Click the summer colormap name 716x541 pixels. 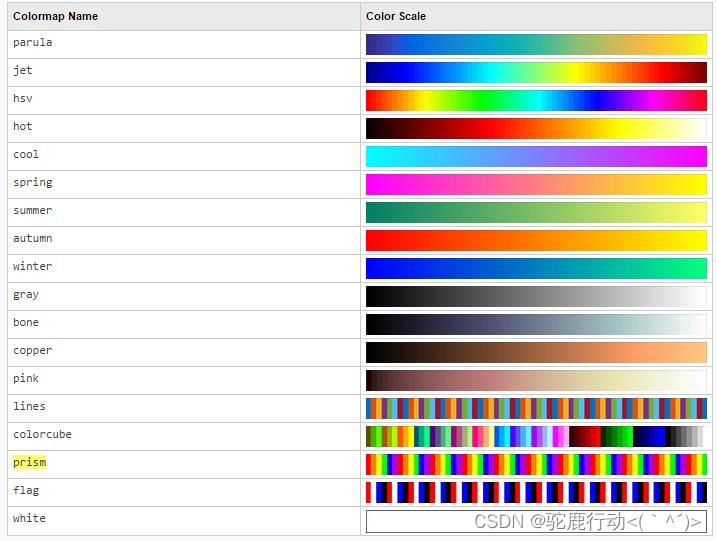click(x=32, y=210)
